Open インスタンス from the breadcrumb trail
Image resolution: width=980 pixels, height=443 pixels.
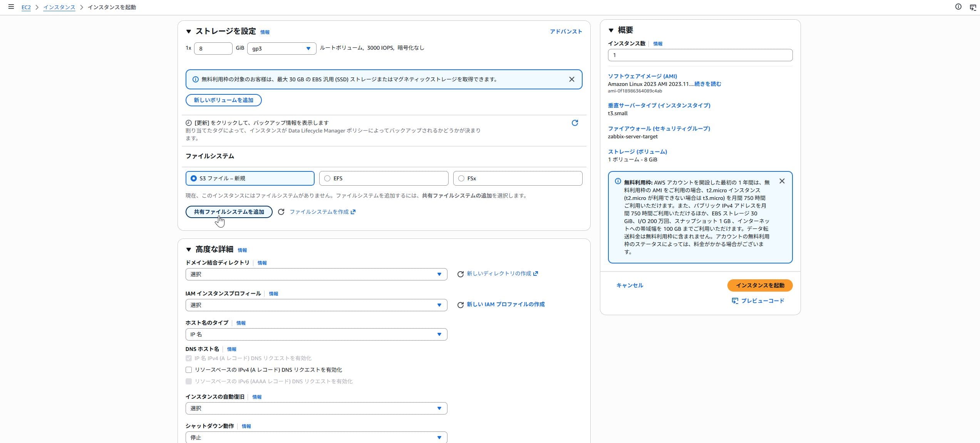59,7
